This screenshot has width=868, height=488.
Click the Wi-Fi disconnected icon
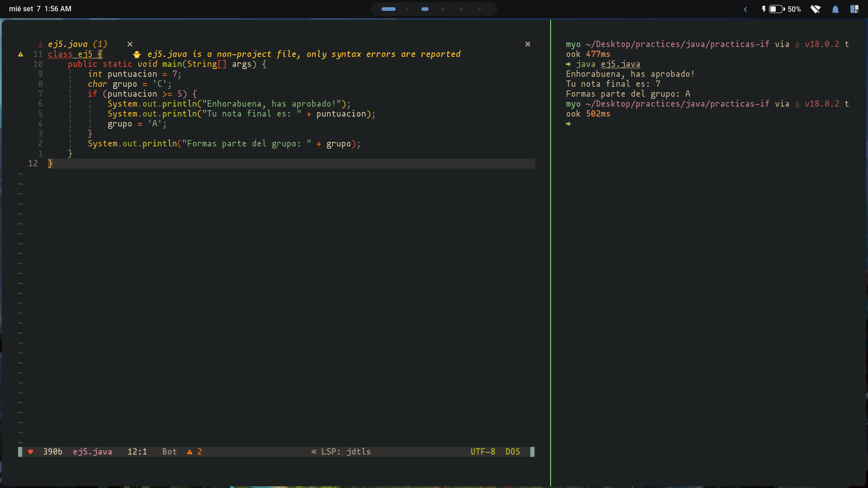tap(815, 9)
